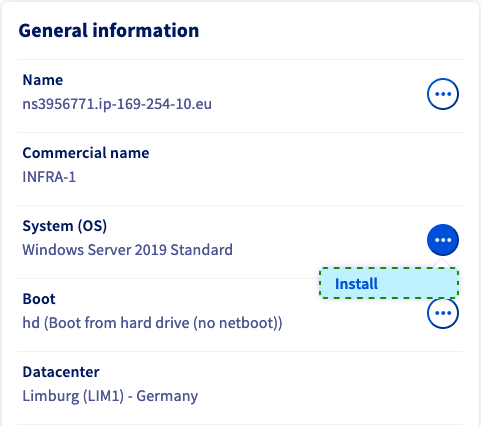Choose Install from the popup menu
Screen dimensions: 481x426
[389, 284]
